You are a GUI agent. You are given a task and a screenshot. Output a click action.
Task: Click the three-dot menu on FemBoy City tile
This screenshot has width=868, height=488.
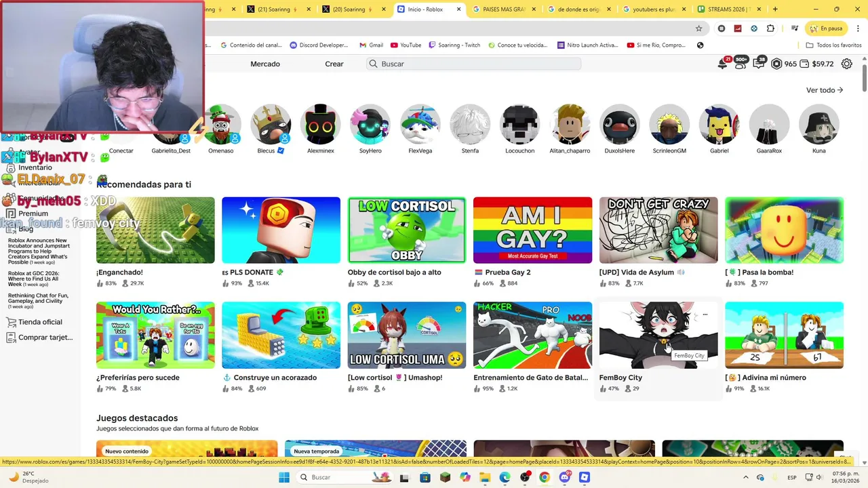tap(705, 314)
